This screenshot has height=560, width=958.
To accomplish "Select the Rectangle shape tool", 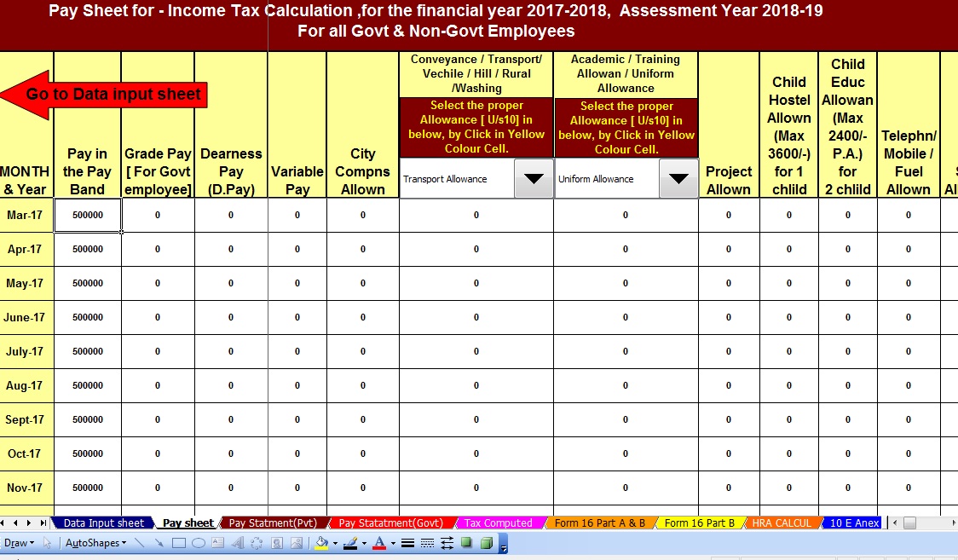I will pos(178,543).
